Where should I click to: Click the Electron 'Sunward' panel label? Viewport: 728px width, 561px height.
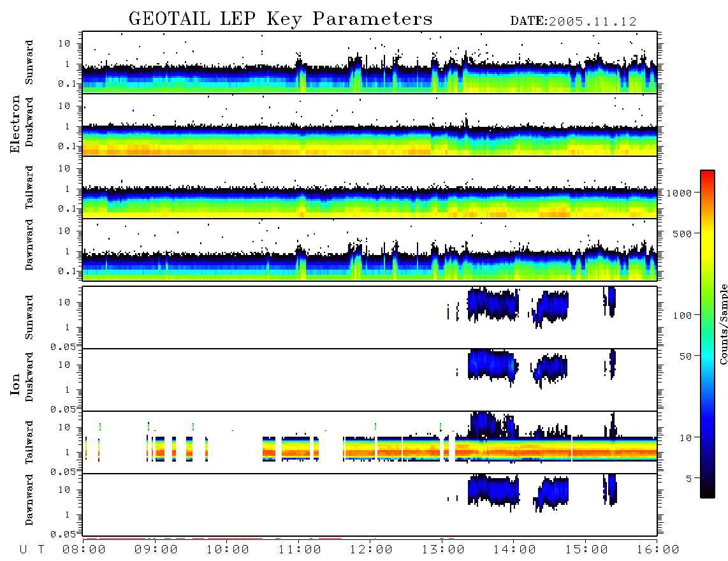pyautogui.click(x=29, y=62)
